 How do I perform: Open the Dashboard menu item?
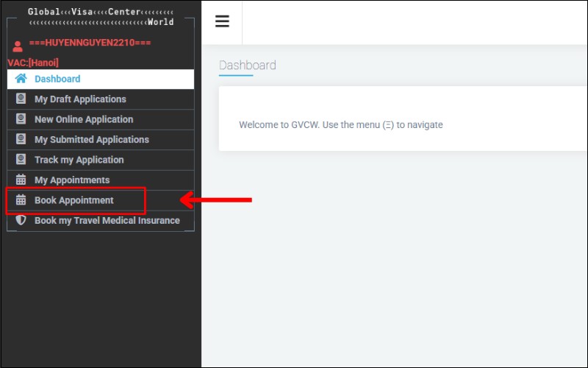(57, 79)
